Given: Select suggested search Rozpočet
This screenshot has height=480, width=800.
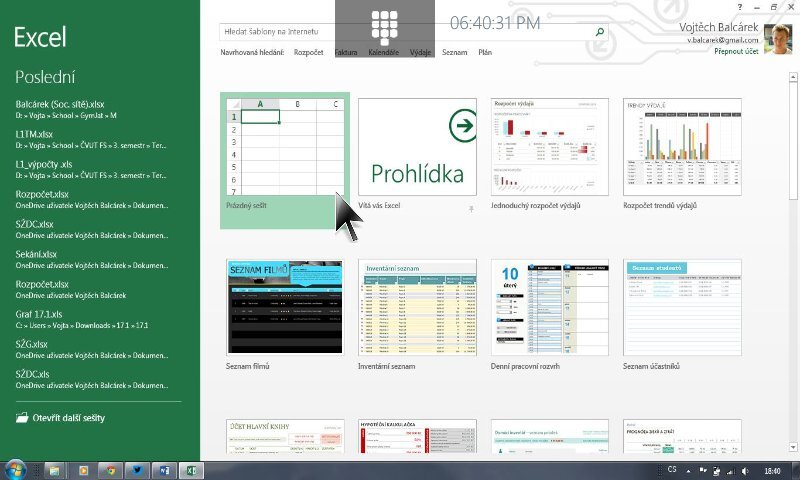Looking at the screenshot, I should tap(308, 52).
